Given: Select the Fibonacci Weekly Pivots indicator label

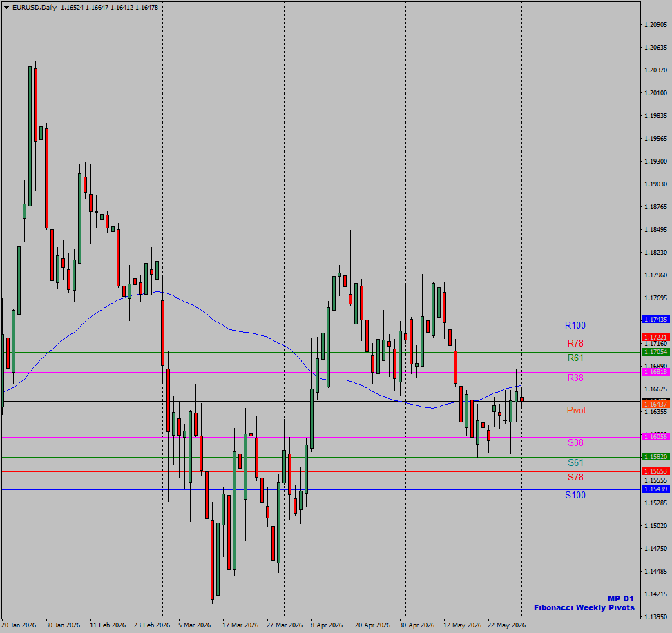Looking at the screenshot, I should (x=584, y=607).
